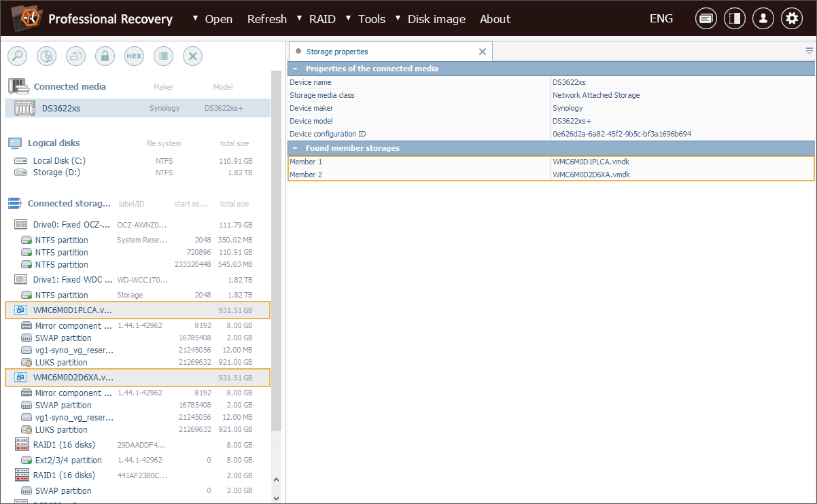Select SWAP partition under RAID1 441AF23B0C
The height and width of the screenshot is (504, 817).
point(137,490)
